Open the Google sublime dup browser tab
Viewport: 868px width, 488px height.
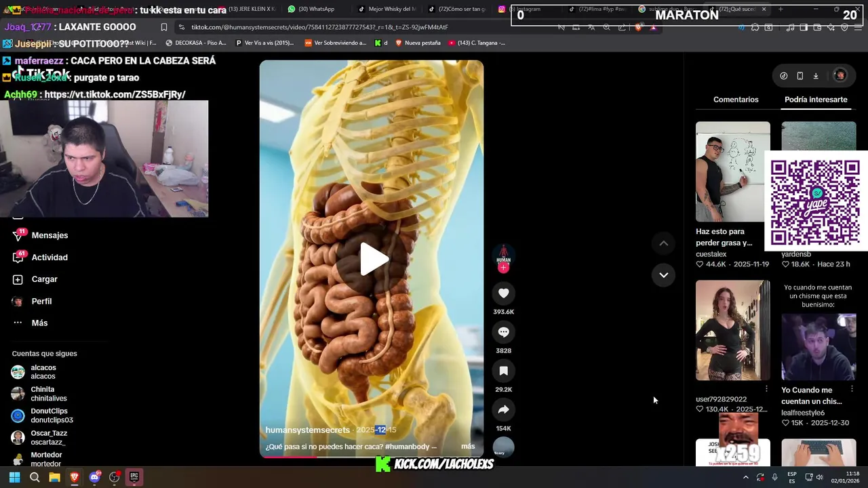click(669, 9)
